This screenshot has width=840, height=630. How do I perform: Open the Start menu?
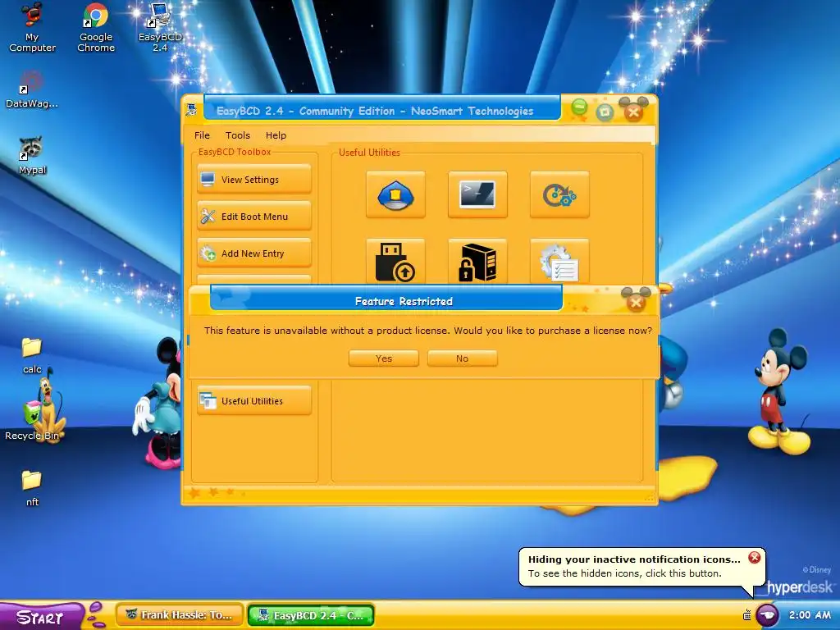tap(41, 617)
